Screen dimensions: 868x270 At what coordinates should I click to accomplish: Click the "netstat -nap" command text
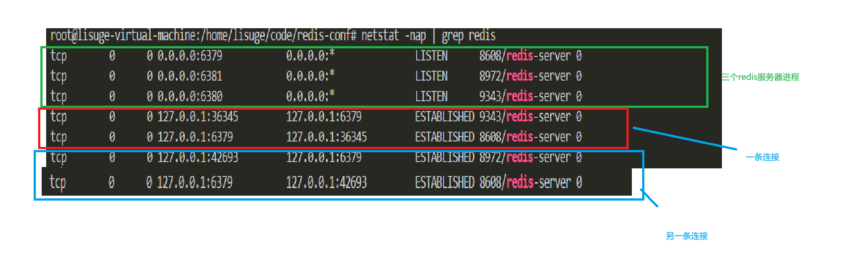point(393,35)
